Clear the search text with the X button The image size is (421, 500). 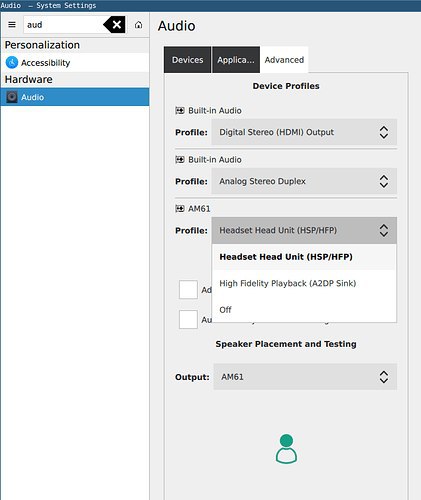(x=115, y=25)
